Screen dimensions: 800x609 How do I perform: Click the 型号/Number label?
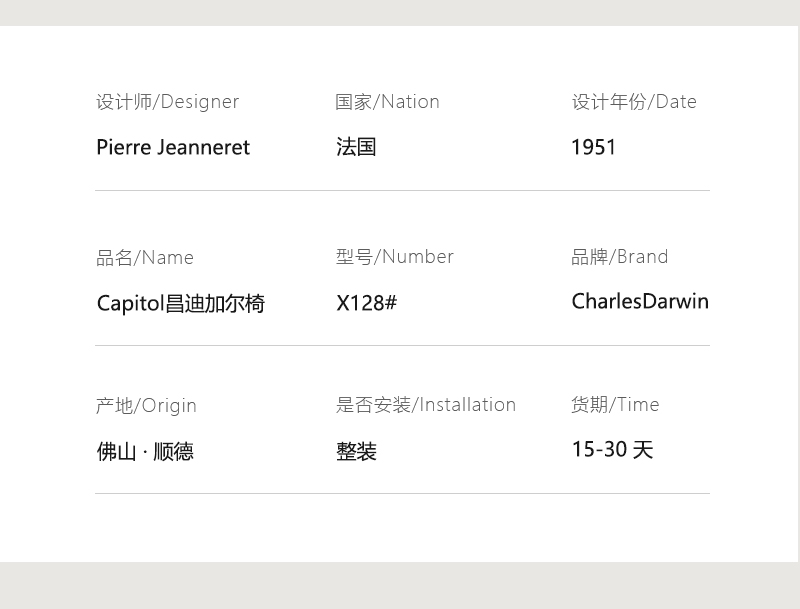(x=394, y=257)
